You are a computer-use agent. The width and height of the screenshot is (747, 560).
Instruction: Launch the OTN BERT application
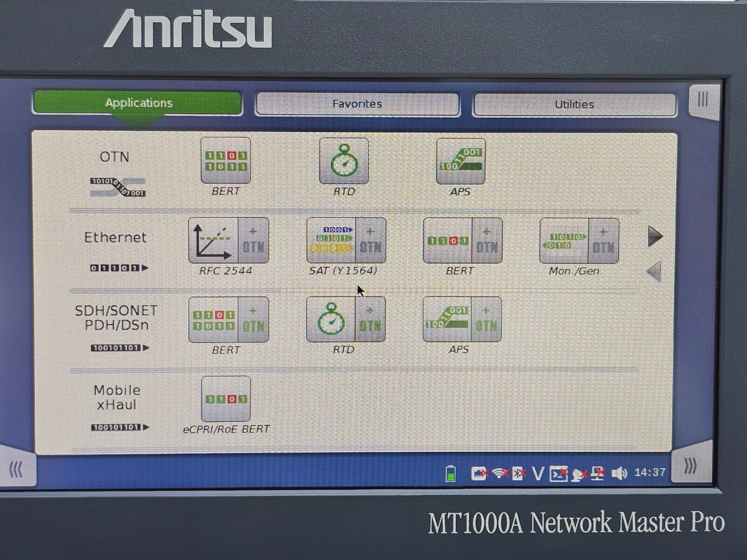tap(226, 161)
